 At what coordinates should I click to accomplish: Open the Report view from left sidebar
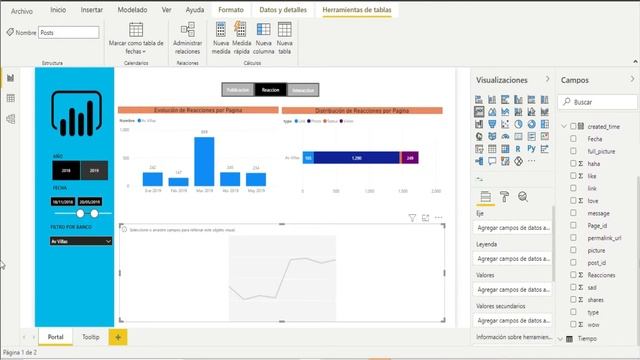pyautogui.click(x=11, y=78)
